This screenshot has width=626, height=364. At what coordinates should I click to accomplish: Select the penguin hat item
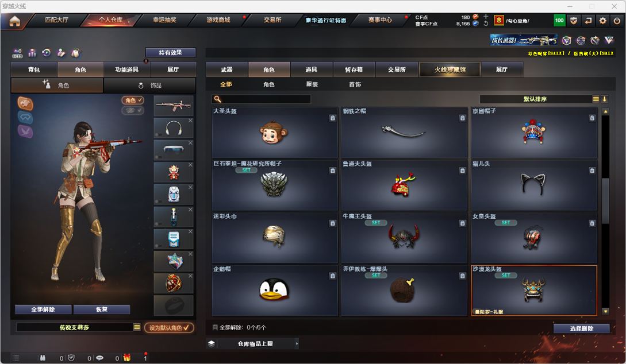pos(275,291)
